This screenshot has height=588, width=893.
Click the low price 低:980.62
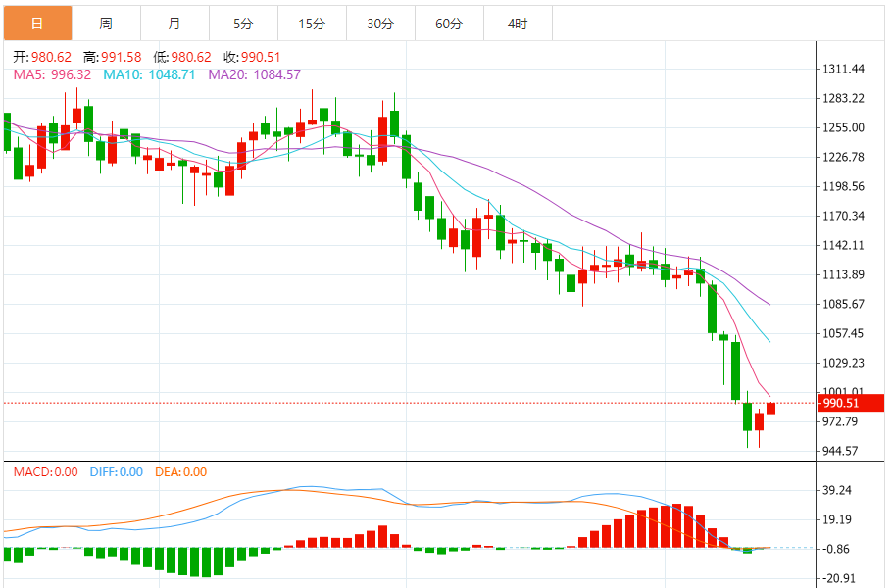pyautogui.click(x=182, y=57)
